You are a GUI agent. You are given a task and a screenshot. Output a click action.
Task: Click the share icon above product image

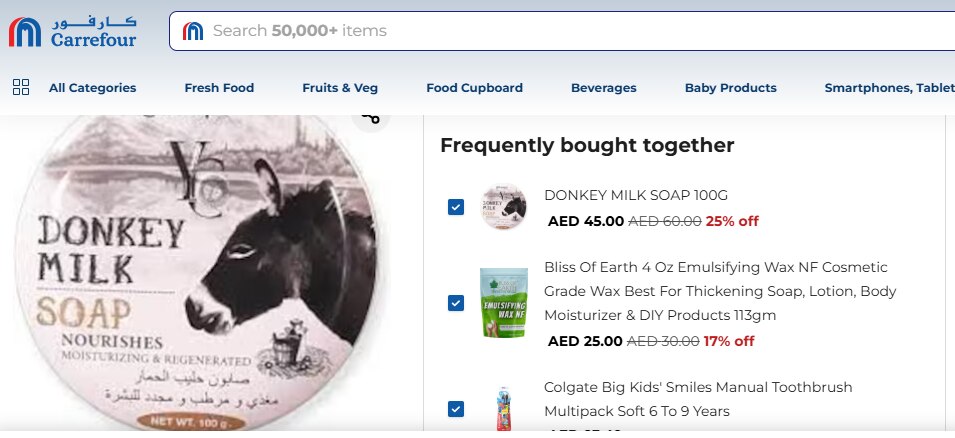coord(371,117)
